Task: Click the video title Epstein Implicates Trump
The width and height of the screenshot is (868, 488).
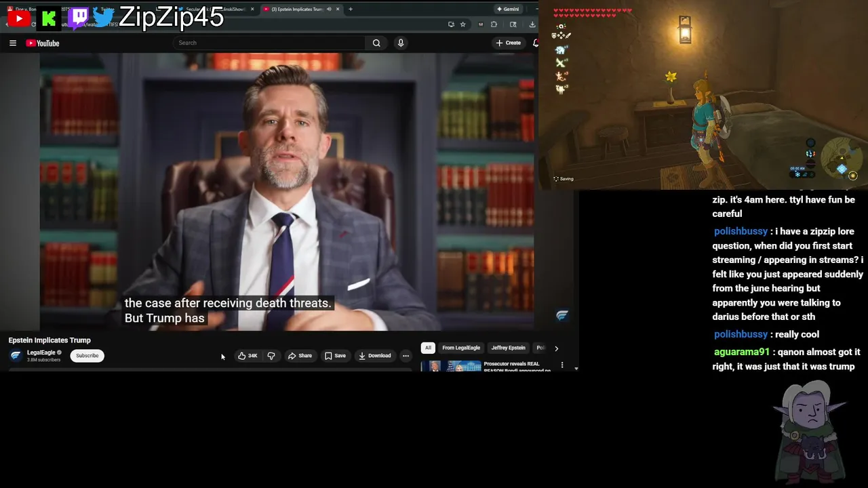Action: click(50, 340)
